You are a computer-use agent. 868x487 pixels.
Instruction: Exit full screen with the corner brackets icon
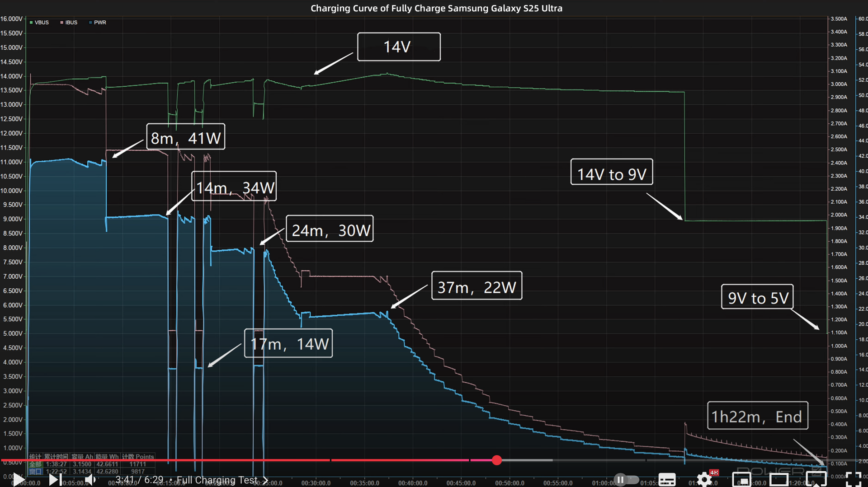[853, 479]
